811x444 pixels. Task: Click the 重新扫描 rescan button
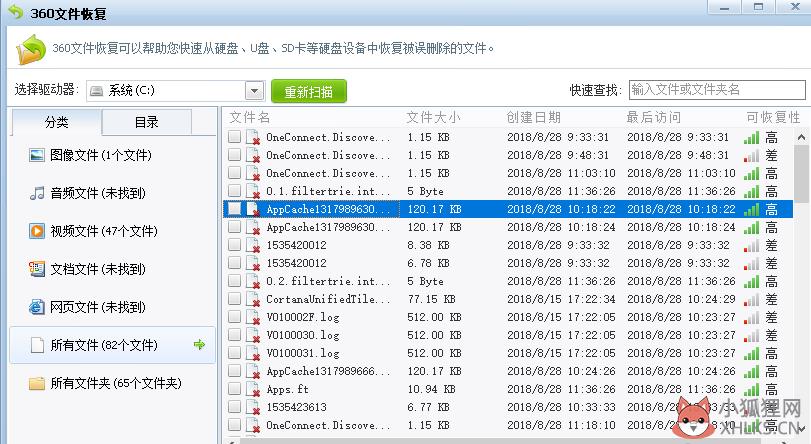tap(309, 92)
